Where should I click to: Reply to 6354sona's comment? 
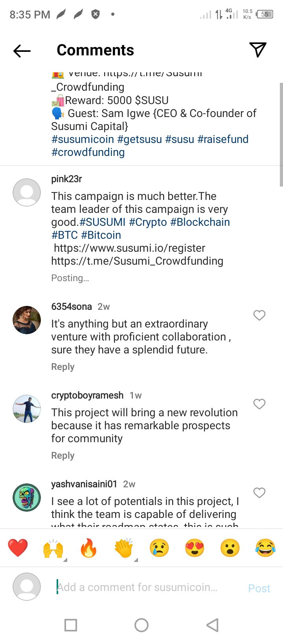point(63,367)
